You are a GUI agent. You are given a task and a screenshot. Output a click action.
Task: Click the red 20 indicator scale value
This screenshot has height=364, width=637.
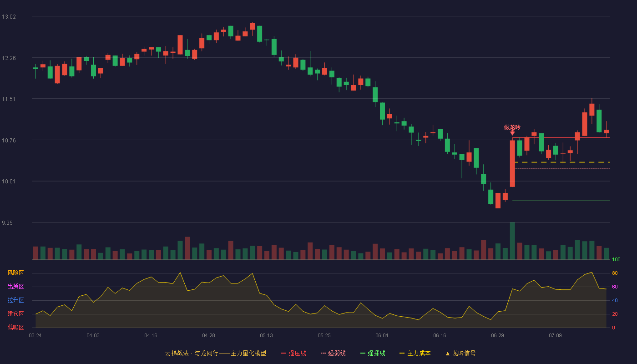(x=615, y=314)
